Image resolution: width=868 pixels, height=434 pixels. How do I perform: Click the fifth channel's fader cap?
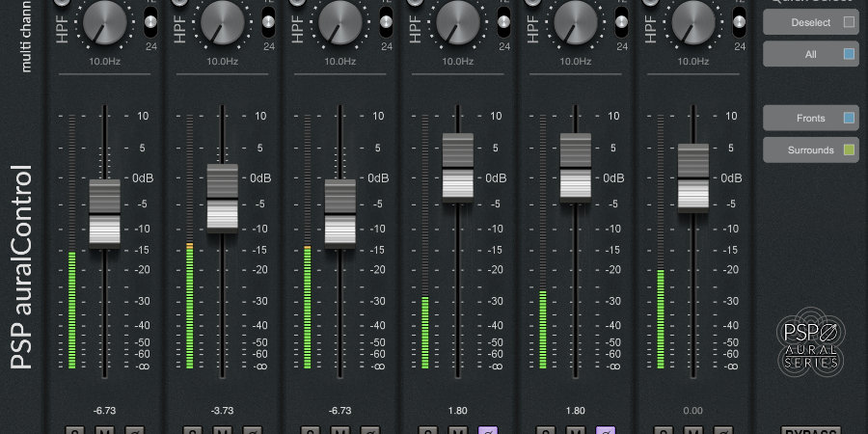[x=576, y=167]
